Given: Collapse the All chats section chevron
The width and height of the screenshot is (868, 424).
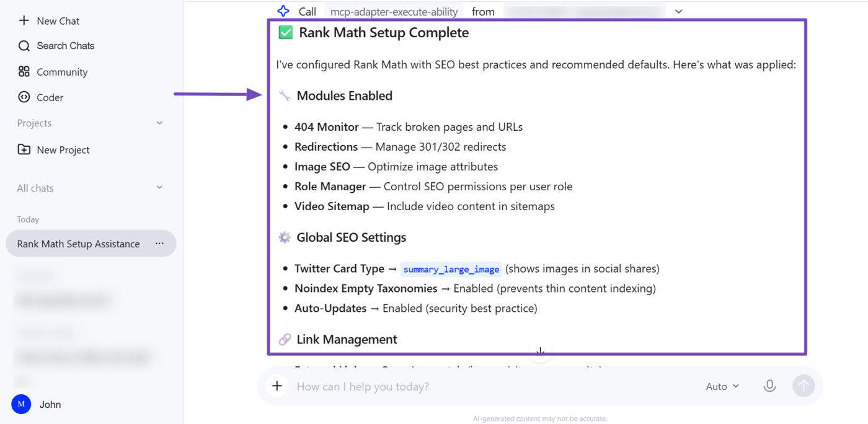Looking at the screenshot, I should pos(159,187).
